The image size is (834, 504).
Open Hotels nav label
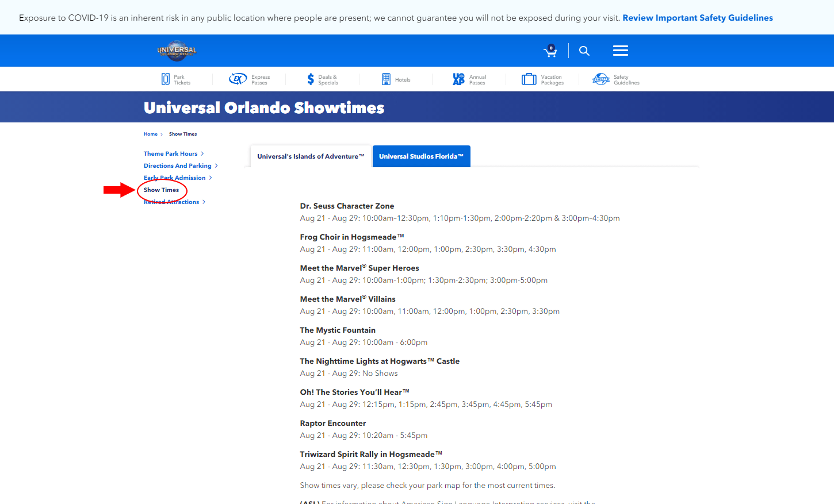click(x=403, y=80)
